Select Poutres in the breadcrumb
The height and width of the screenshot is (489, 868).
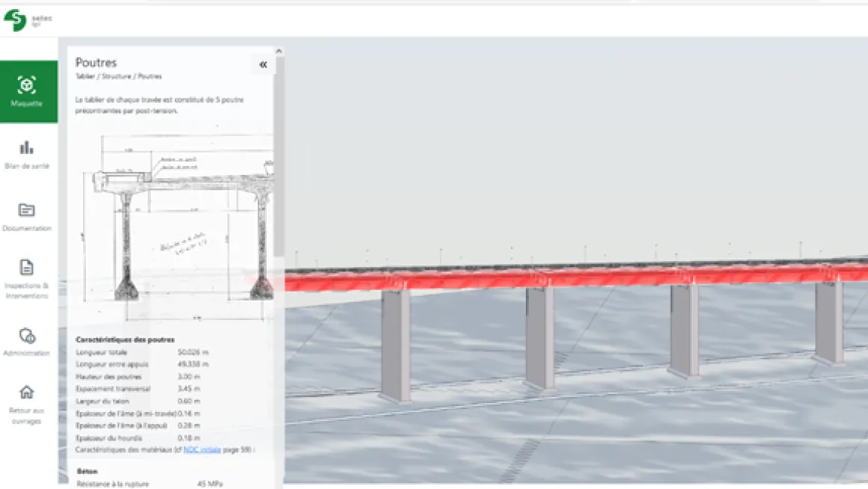[x=150, y=76]
